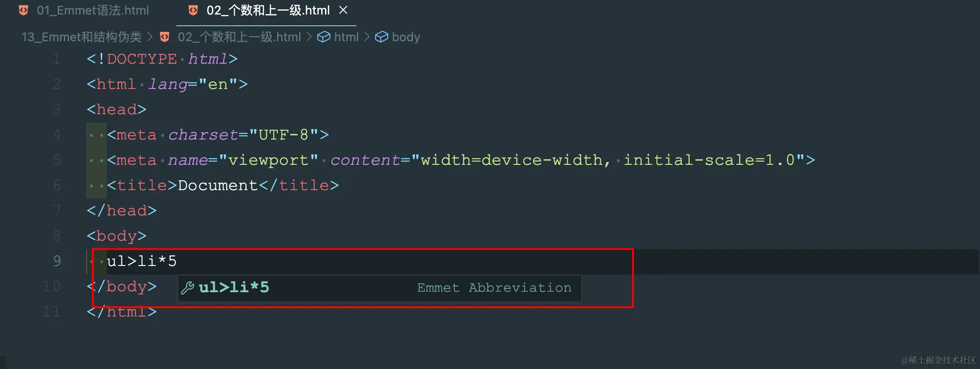Click the closing title tag on line 6
The width and height of the screenshot is (980, 369).
(x=298, y=185)
